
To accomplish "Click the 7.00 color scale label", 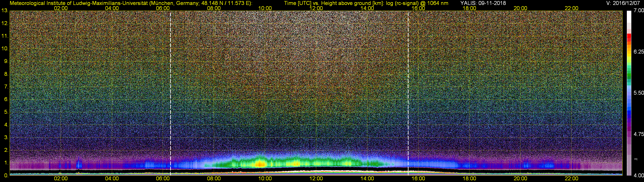I will (x=638, y=10).
